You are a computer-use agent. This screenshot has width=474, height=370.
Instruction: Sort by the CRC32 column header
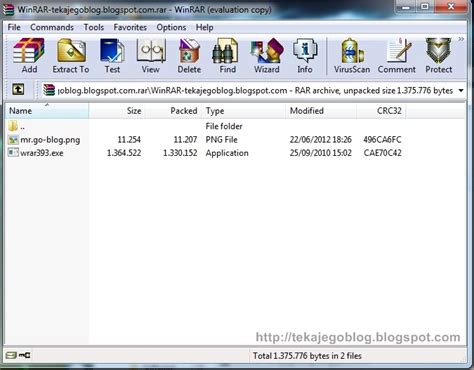pos(381,111)
